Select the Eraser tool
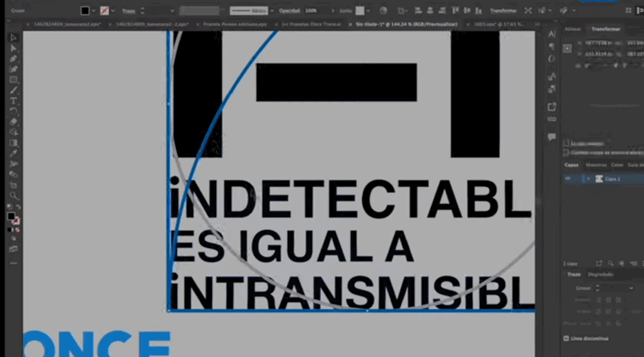Viewport: 644px width, 357px height. (13, 122)
